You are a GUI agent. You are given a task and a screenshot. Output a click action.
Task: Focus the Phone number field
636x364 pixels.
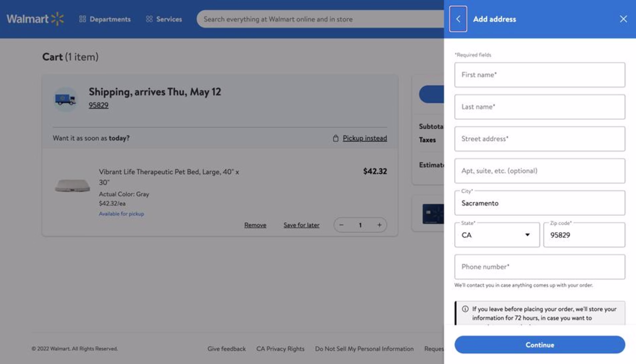(x=540, y=267)
